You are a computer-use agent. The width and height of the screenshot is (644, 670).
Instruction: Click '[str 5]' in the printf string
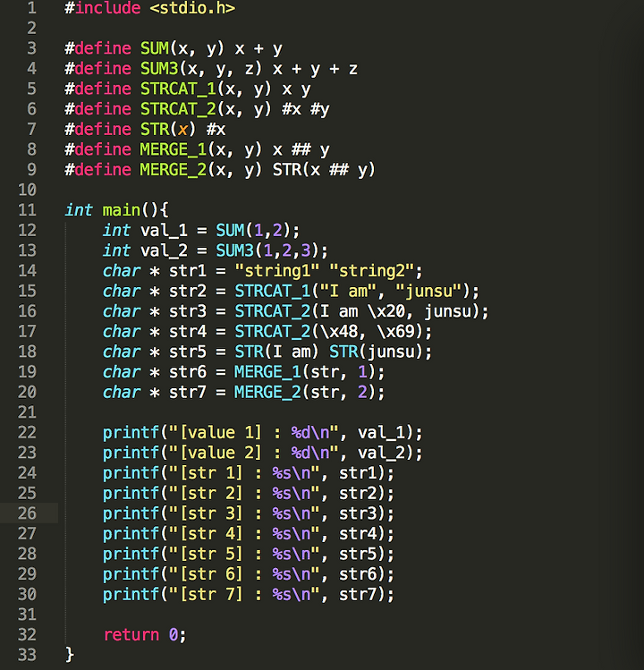[211, 555]
